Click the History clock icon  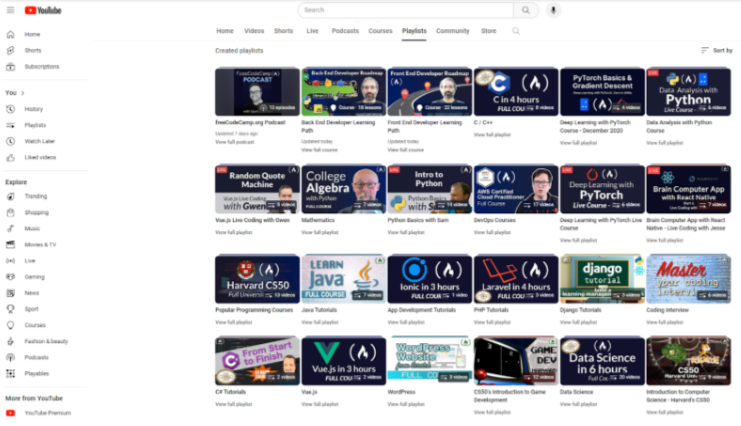[x=10, y=109]
